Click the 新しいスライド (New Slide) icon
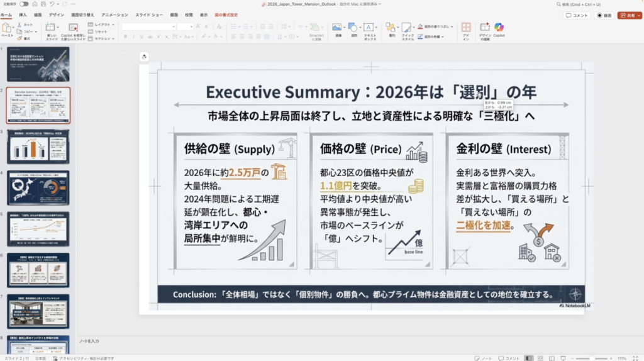 tap(52, 28)
